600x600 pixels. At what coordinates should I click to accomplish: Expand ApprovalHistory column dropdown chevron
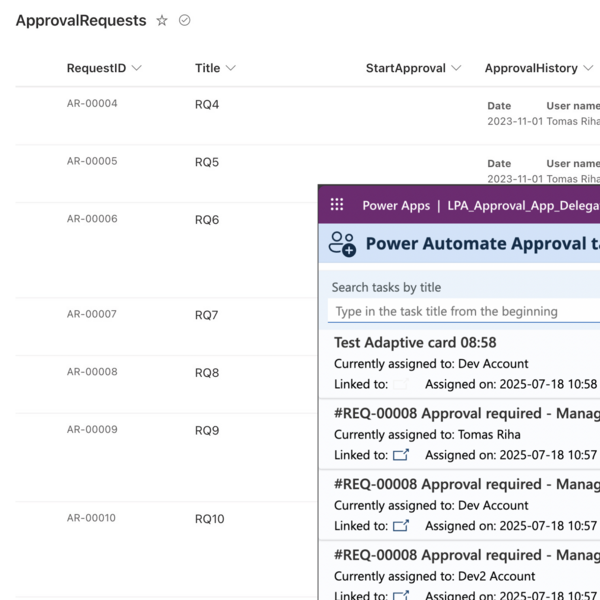click(x=588, y=68)
